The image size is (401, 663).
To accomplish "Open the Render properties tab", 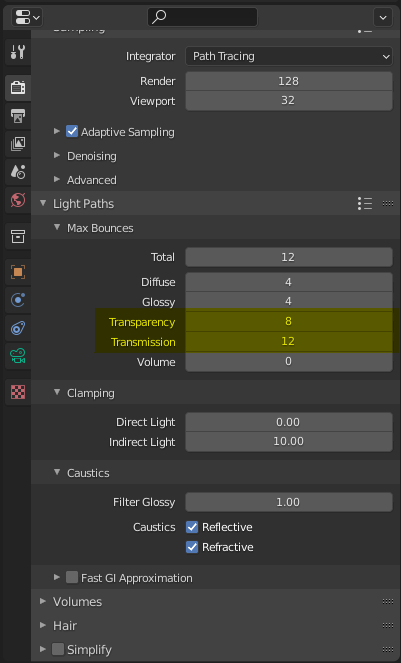I will [18, 88].
